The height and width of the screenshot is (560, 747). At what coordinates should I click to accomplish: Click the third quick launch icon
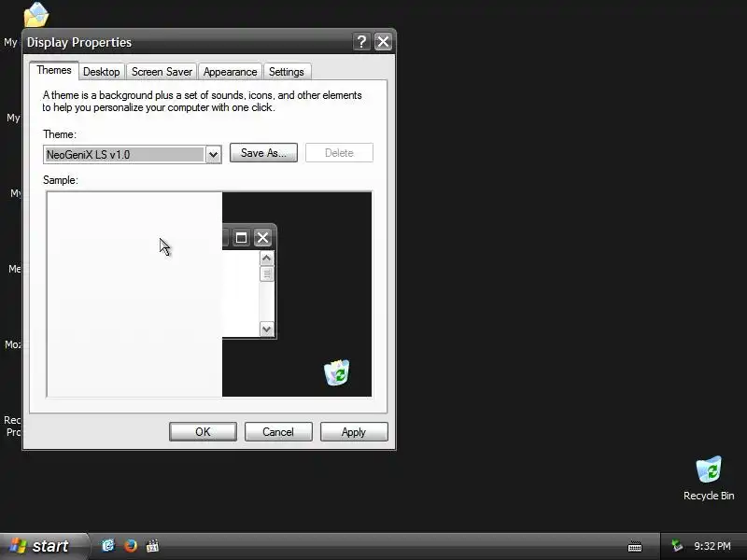(152, 546)
